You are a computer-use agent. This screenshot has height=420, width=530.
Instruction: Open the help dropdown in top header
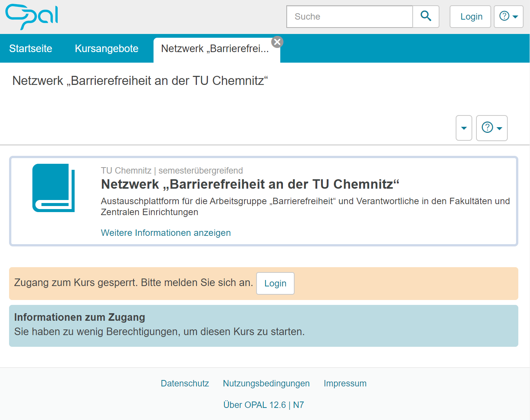pyautogui.click(x=508, y=17)
